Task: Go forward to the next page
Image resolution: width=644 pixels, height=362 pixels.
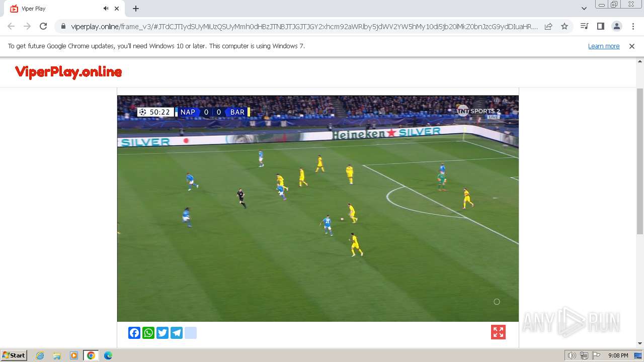Action: [x=27, y=26]
